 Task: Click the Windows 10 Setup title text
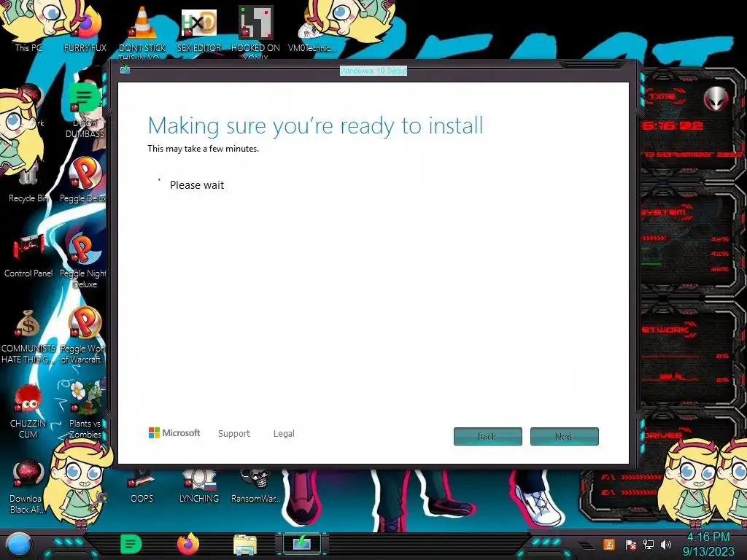point(373,71)
